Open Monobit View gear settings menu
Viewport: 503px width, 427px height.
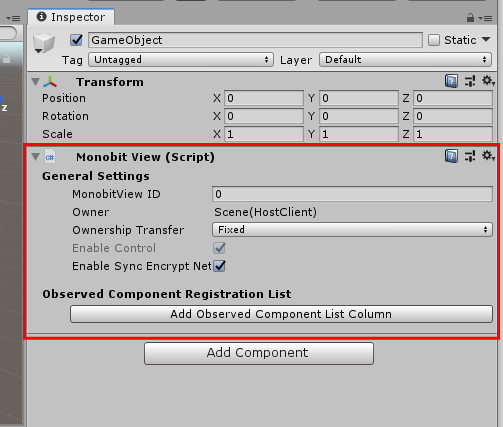[488, 156]
